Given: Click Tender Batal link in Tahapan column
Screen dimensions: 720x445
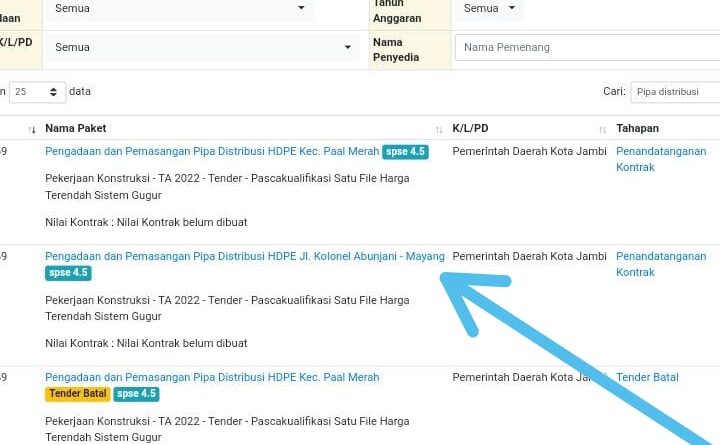Looking at the screenshot, I should click(x=647, y=378).
